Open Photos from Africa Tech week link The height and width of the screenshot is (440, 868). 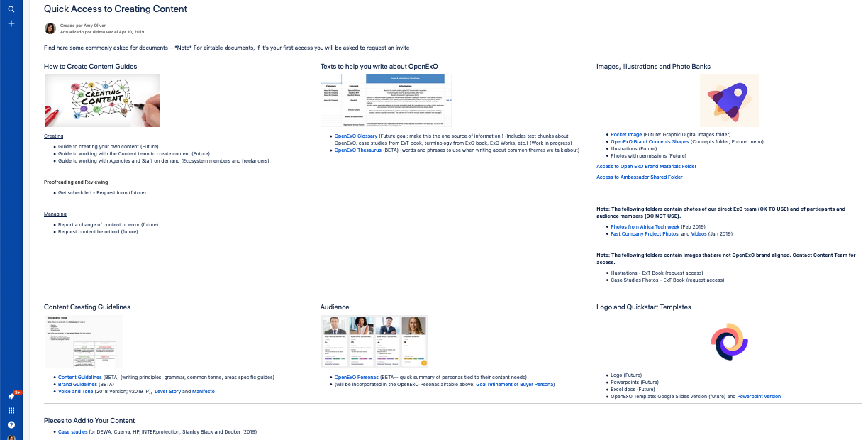pos(645,226)
